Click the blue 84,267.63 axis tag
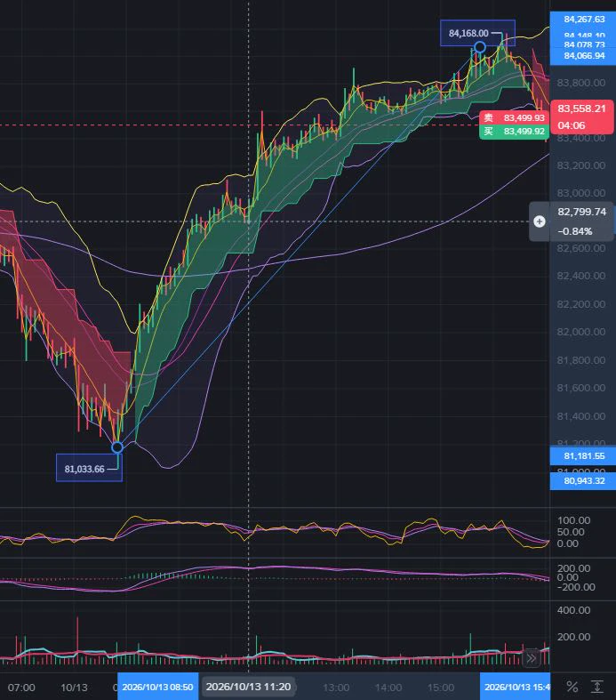 pos(583,20)
